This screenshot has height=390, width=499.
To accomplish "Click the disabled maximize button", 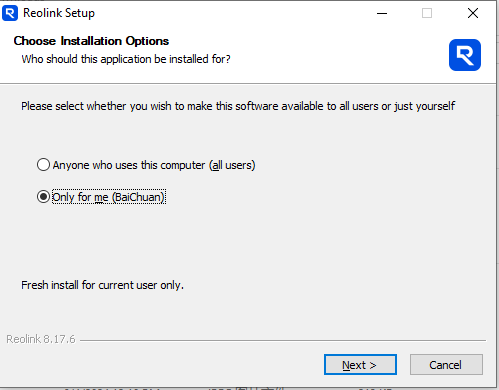I will coord(427,13).
